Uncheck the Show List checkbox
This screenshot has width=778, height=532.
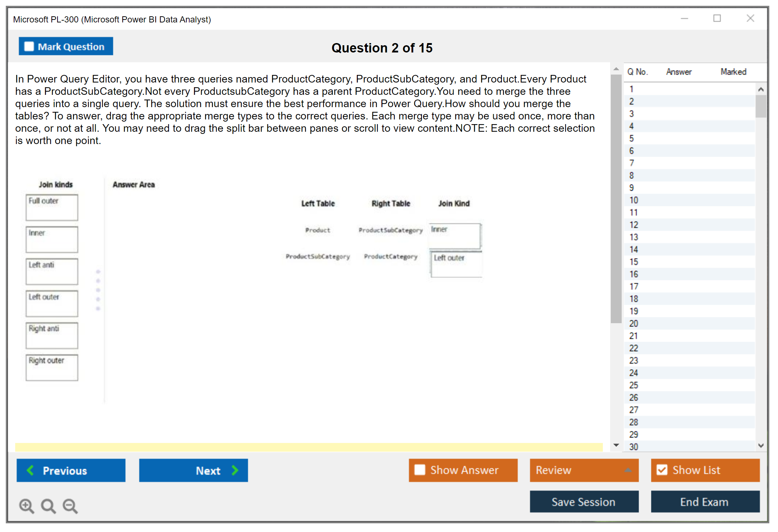(x=662, y=470)
